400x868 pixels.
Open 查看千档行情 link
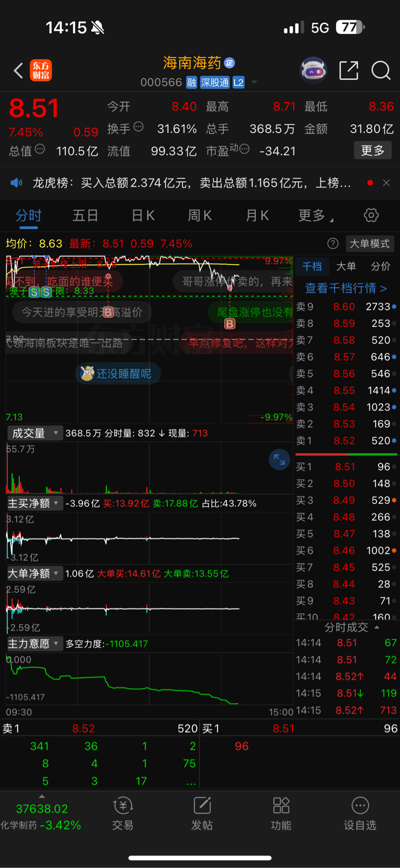346,288
